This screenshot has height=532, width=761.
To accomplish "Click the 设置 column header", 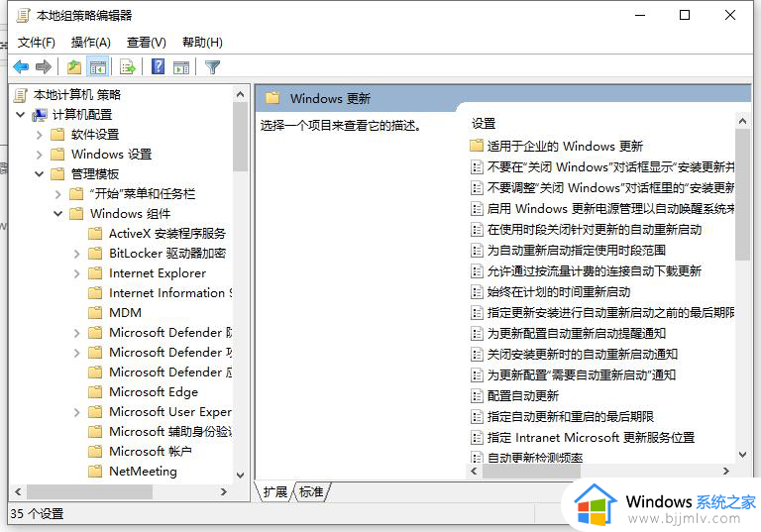I will pos(484,123).
